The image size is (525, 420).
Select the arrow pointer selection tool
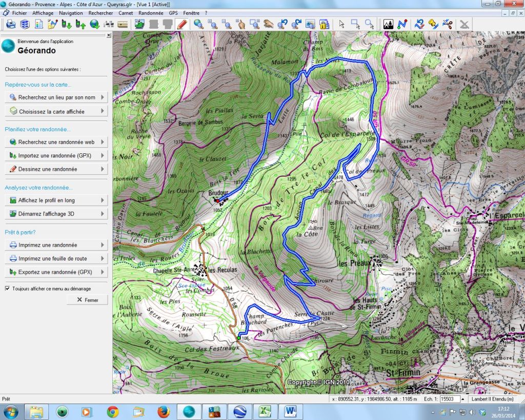(x=342, y=24)
